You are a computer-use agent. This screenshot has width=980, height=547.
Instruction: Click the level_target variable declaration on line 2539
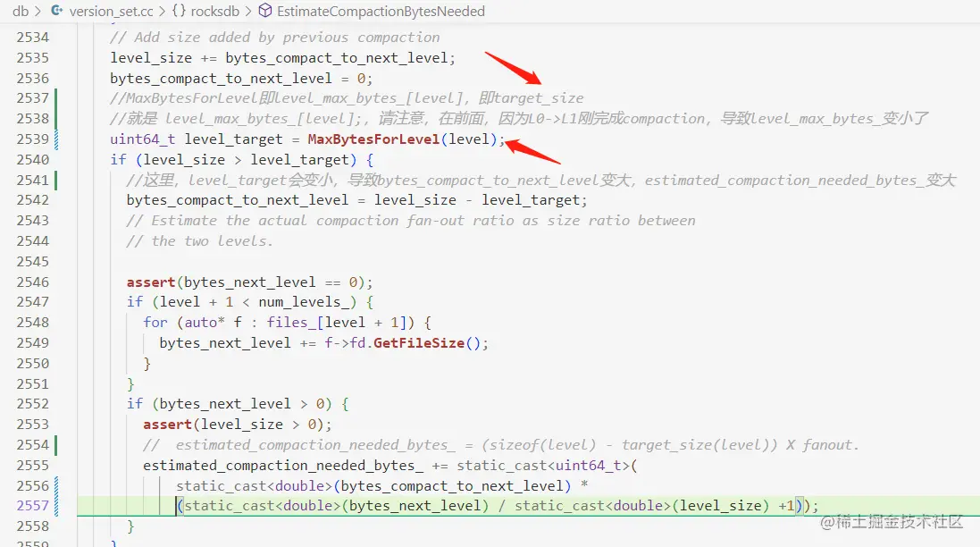point(234,139)
